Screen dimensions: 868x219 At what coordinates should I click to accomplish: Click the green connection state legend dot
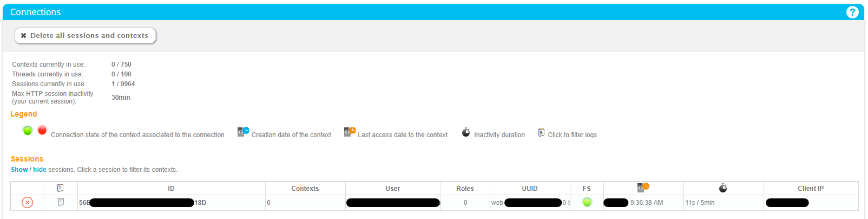coord(28,131)
